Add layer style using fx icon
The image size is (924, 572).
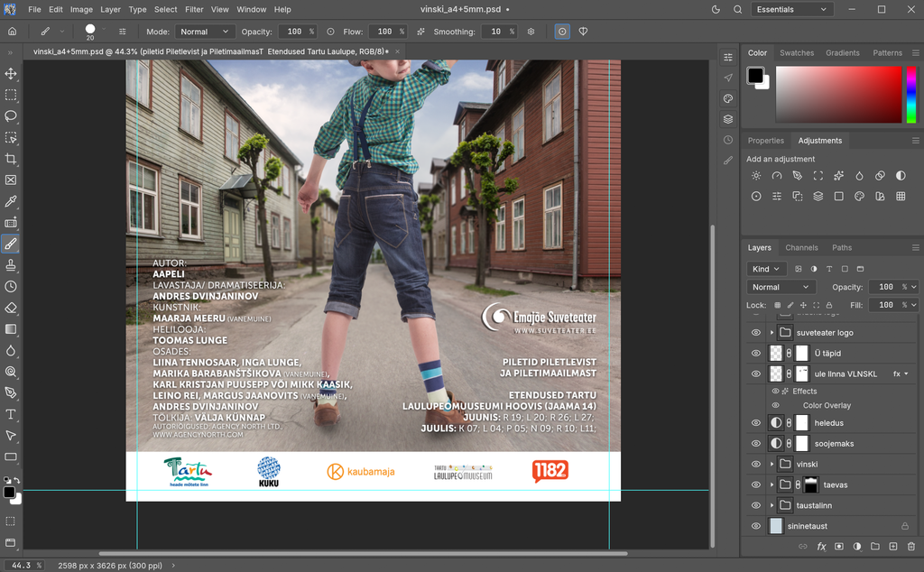coord(821,546)
